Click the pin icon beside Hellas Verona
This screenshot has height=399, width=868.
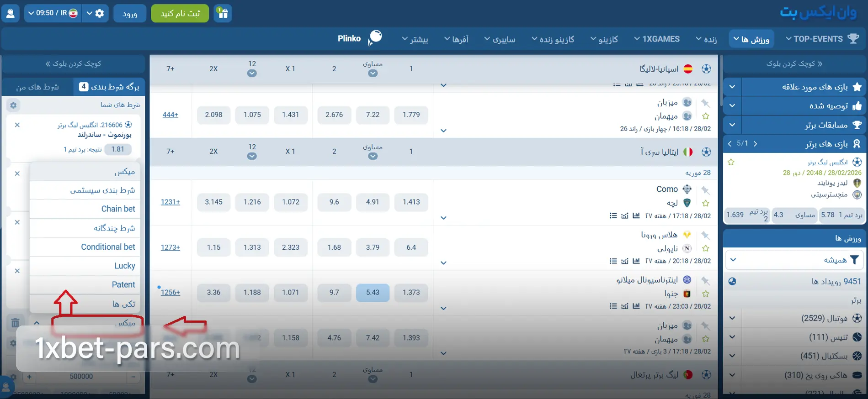(x=705, y=235)
